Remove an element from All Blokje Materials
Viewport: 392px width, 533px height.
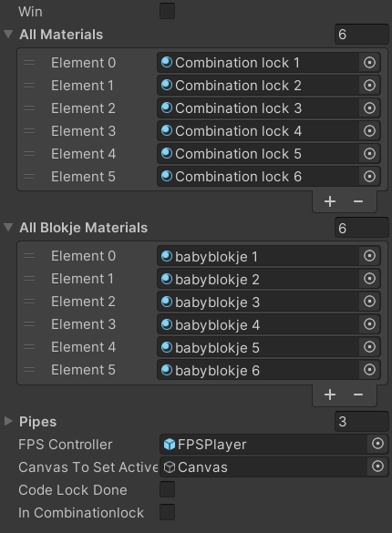(358, 395)
